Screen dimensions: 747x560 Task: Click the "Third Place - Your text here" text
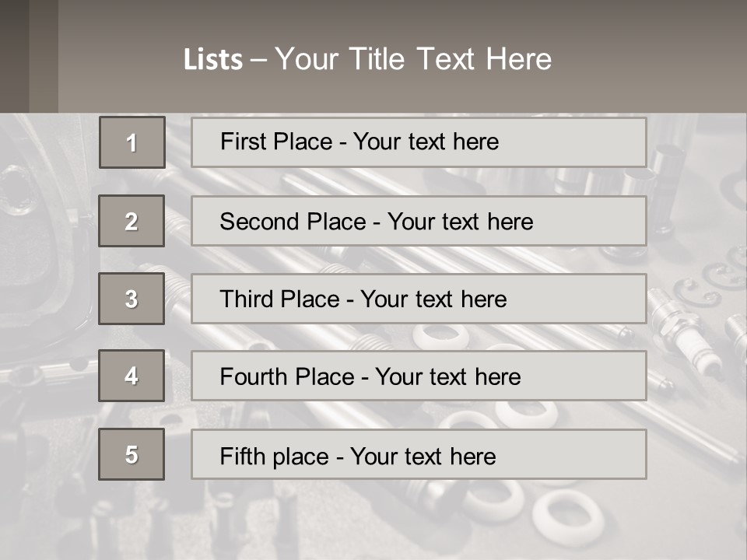click(363, 299)
